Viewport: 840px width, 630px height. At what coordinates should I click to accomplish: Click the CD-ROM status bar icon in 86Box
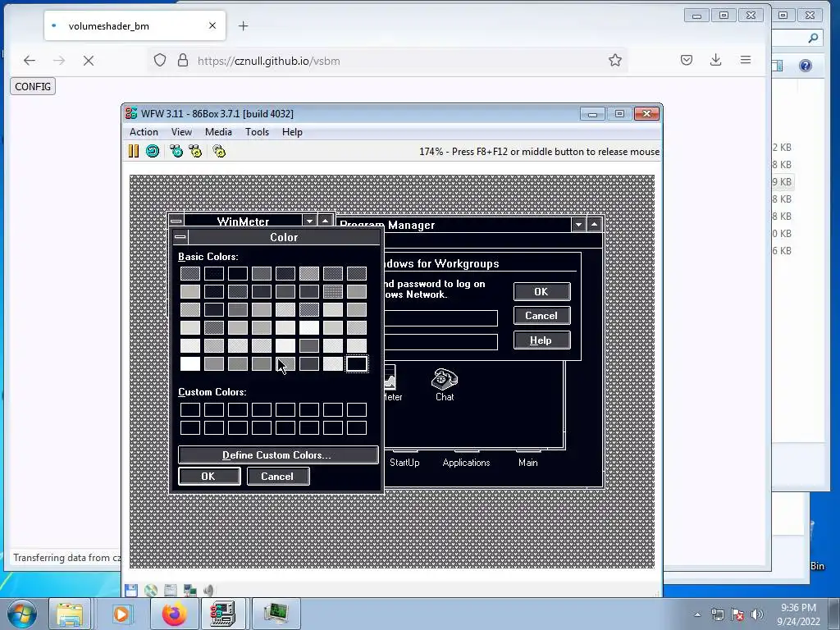(151, 591)
